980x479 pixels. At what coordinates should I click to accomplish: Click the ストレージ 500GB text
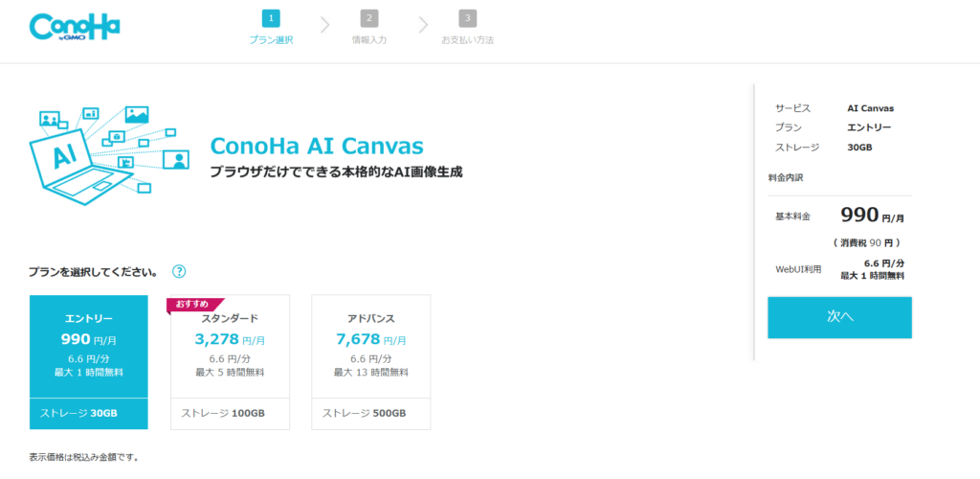coord(364,413)
